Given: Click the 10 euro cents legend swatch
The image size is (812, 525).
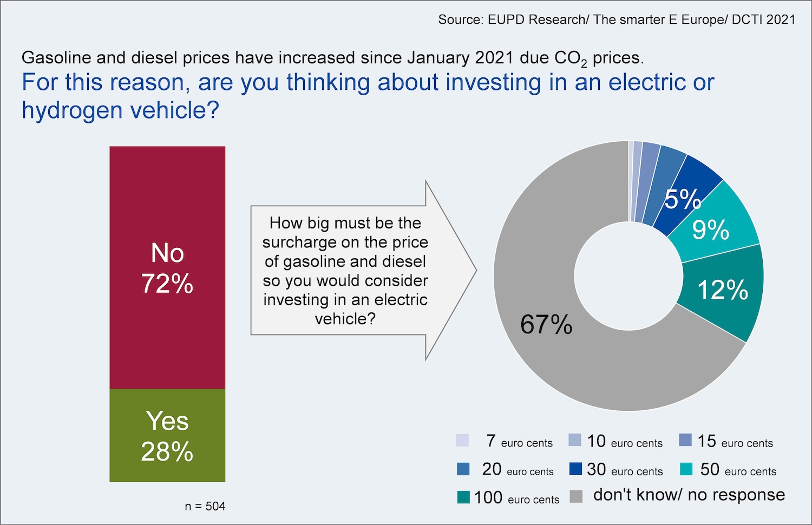Looking at the screenshot, I should coord(575,440).
